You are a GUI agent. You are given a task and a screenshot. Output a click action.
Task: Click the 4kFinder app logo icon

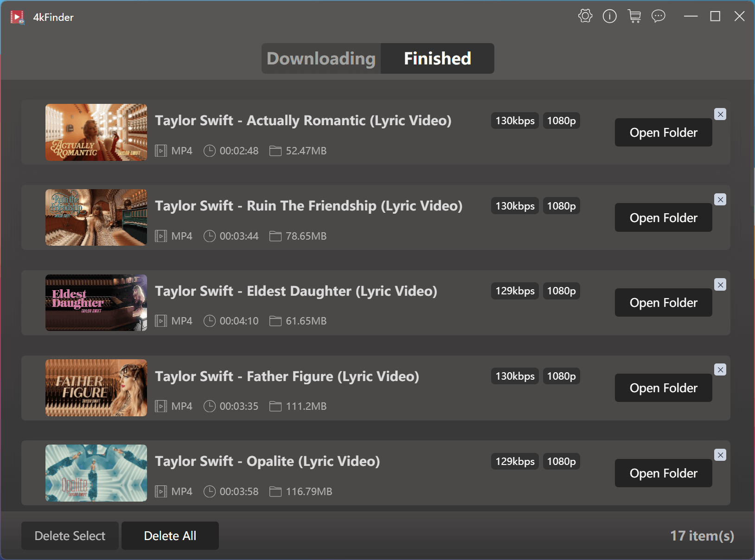18,17
